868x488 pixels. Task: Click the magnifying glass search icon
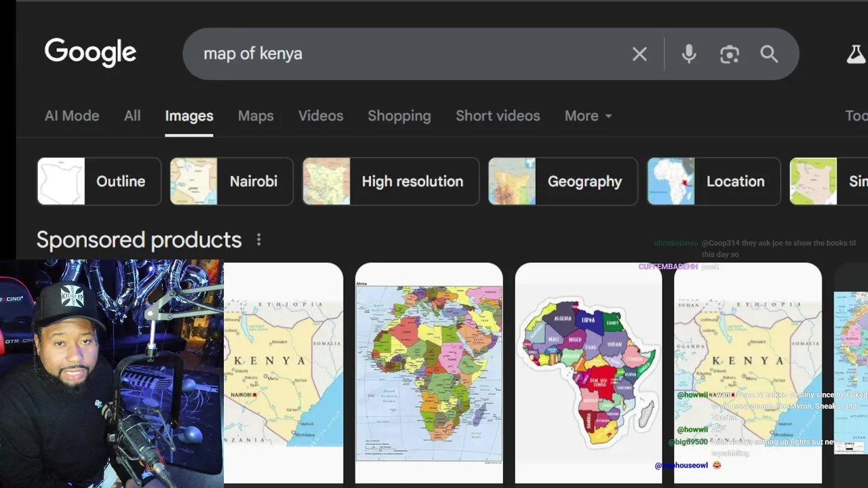pyautogui.click(x=769, y=54)
